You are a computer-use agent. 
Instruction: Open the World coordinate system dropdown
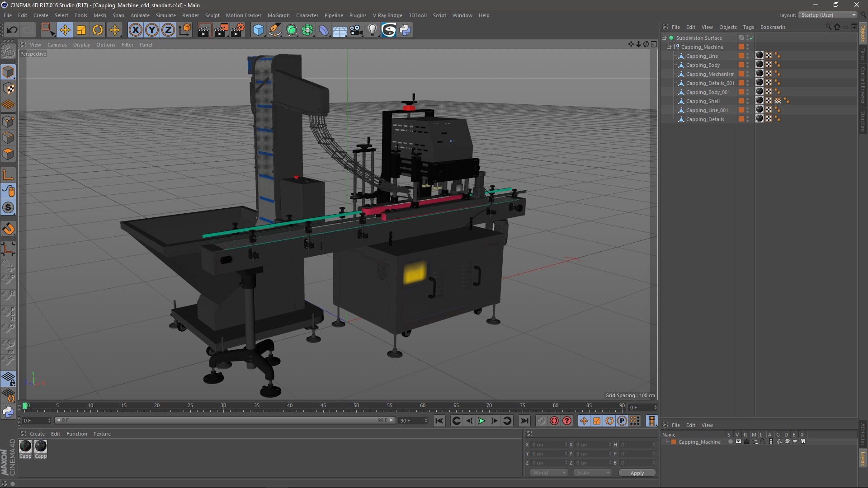pyautogui.click(x=549, y=473)
